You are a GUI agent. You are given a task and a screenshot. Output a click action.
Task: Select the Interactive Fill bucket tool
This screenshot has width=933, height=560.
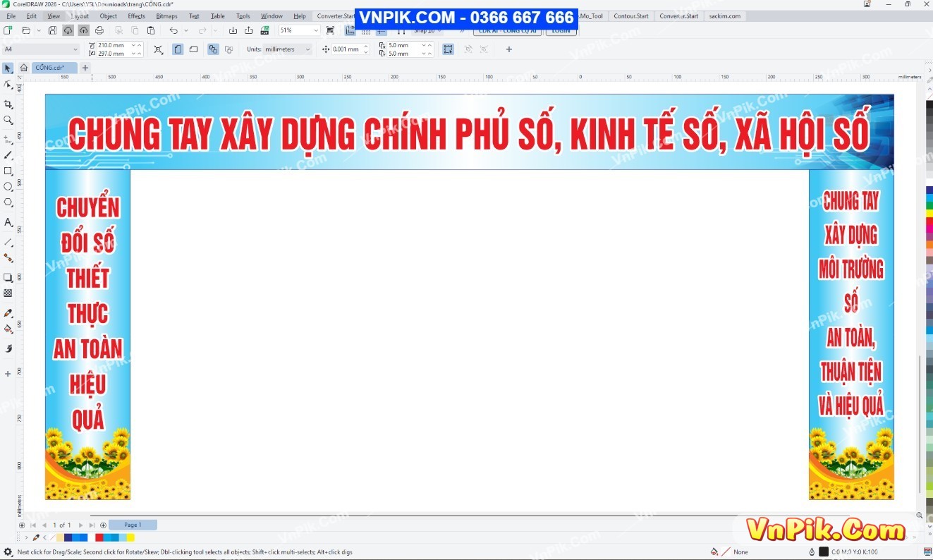[8, 329]
